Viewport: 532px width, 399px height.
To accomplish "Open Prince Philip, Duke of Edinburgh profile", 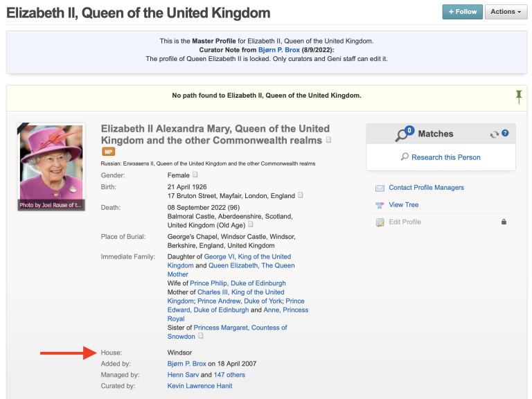I will tap(238, 283).
